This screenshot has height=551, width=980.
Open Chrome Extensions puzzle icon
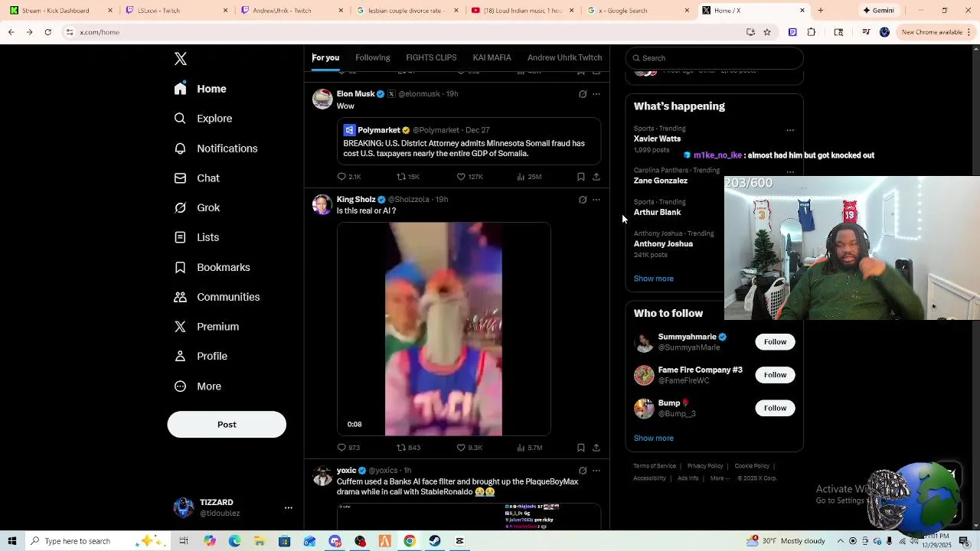(x=812, y=32)
